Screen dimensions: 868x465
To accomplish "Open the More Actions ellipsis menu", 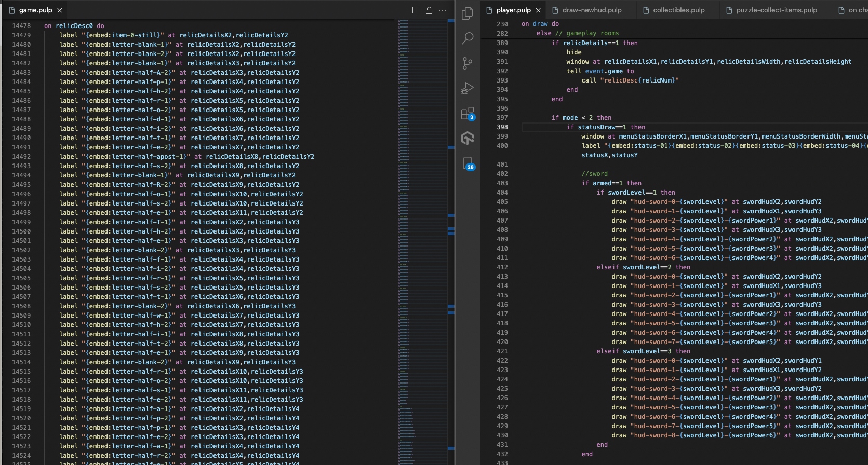I will (443, 10).
